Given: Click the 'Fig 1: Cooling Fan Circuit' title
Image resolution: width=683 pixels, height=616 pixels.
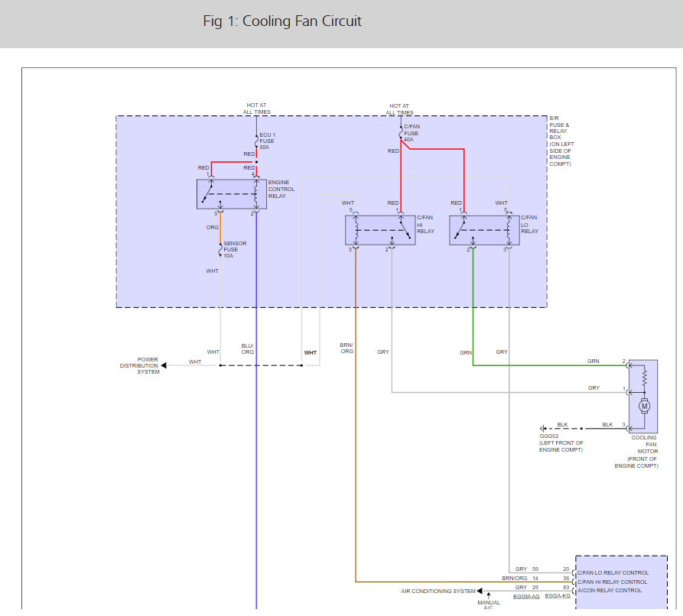Looking at the screenshot, I should click(x=281, y=21).
